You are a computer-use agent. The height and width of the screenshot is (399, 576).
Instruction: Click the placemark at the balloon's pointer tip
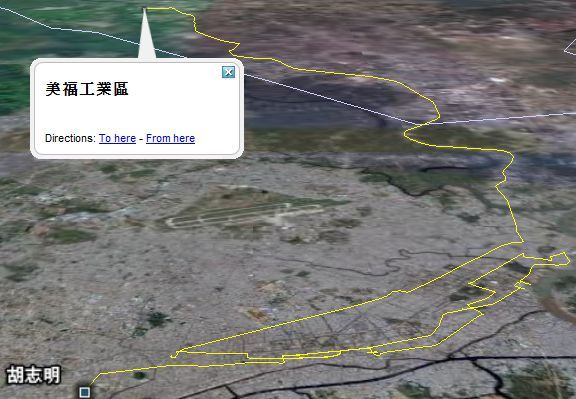click(x=144, y=8)
